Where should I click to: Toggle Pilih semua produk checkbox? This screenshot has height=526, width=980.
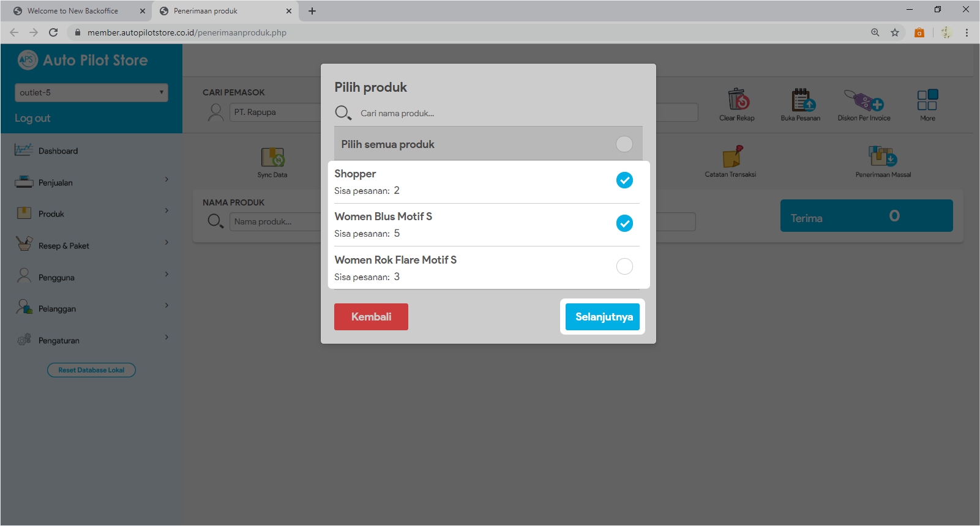coord(624,144)
